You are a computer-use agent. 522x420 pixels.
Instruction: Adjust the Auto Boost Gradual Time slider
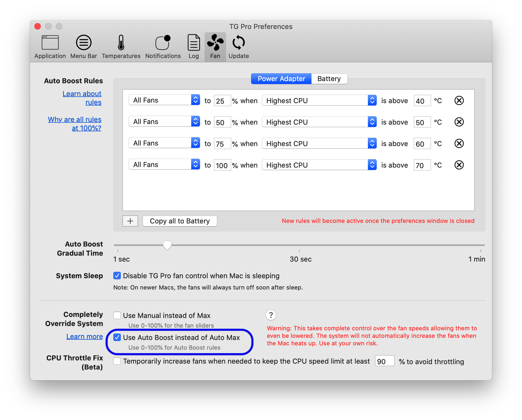(167, 245)
